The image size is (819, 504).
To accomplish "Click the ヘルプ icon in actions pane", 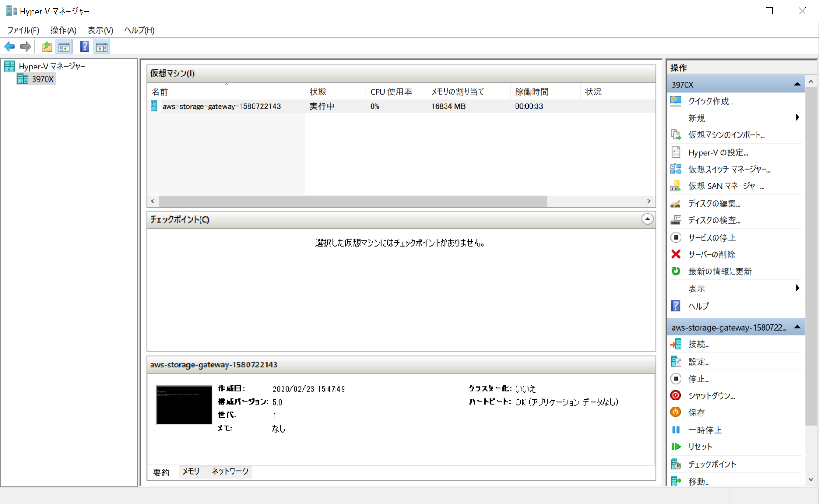I will [x=676, y=306].
